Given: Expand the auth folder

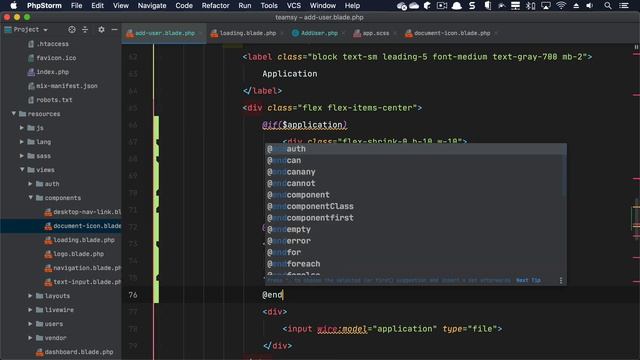Looking at the screenshot, I should (30, 184).
